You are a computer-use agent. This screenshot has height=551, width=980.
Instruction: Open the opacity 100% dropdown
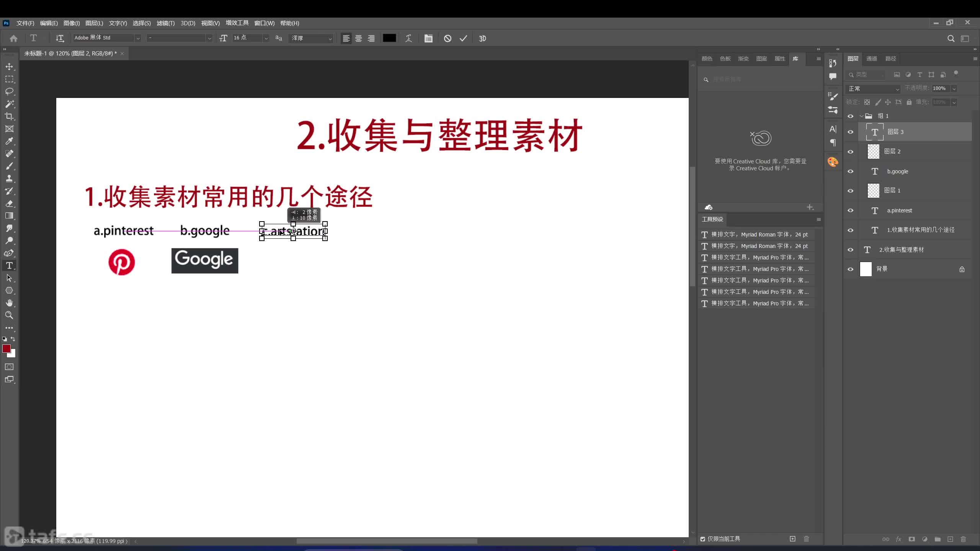click(954, 89)
